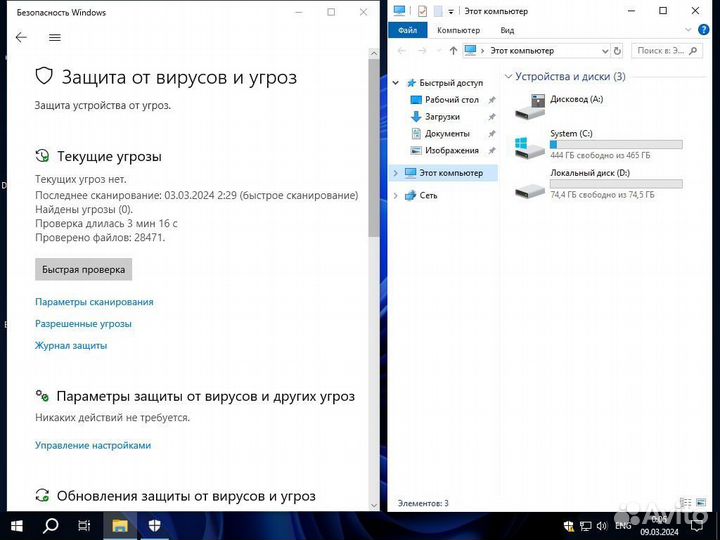Click Windows Security tray shield icon

(x=568, y=526)
